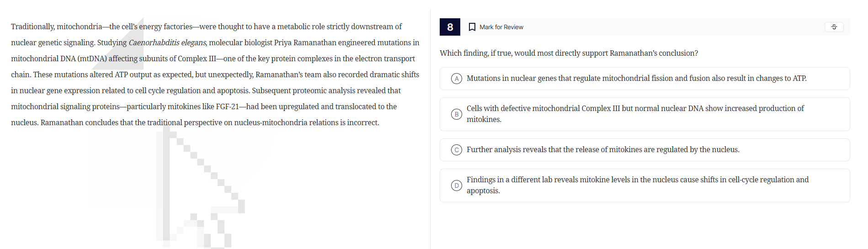
Task: Click the Mark for Review label
Action: click(x=501, y=27)
